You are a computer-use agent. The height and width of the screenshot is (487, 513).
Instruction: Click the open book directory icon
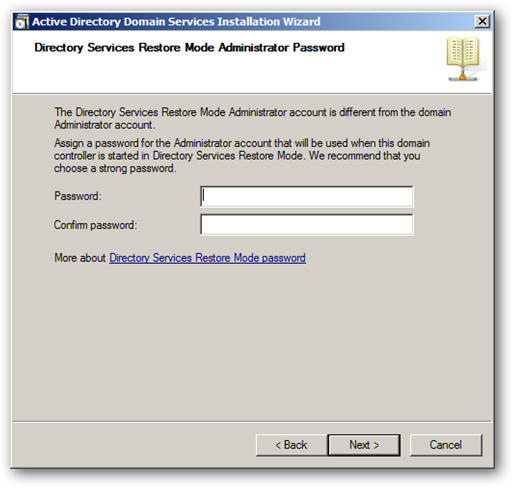pyautogui.click(x=464, y=59)
